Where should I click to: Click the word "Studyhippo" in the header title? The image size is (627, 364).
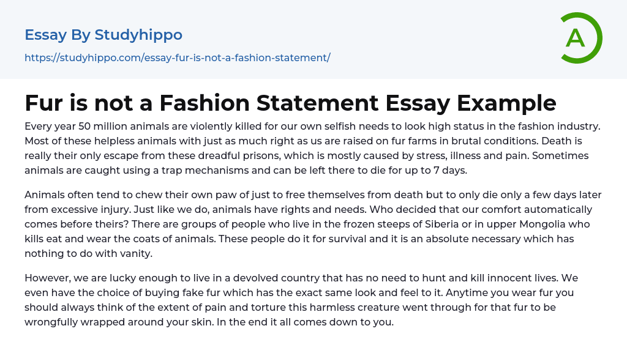(138, 35)
